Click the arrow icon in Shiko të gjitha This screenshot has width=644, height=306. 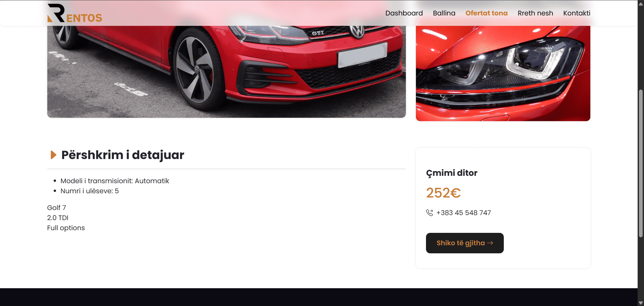(x=490, y=243)
